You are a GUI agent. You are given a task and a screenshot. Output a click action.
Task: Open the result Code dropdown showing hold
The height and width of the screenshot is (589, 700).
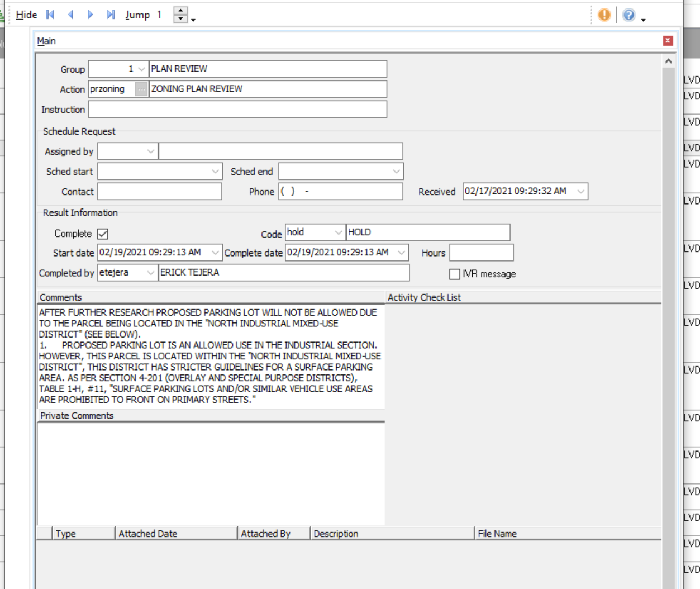pyautogui.click(x=338, y=232)
